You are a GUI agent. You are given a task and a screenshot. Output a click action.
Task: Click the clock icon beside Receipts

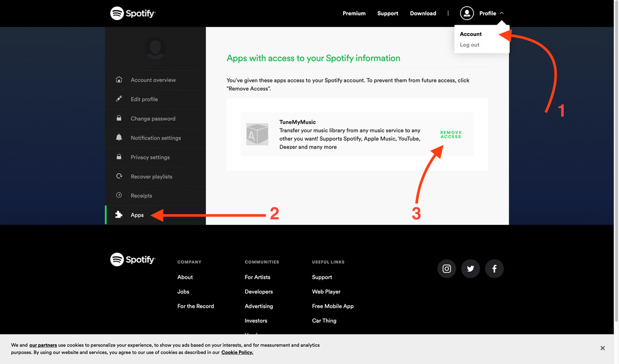click(x=119, y=195)
